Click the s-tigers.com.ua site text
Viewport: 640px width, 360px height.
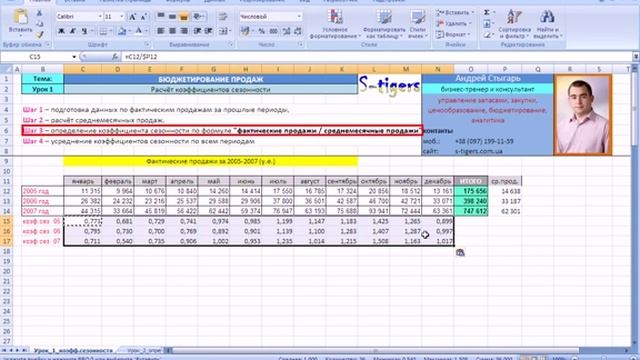tap(479, 151)
